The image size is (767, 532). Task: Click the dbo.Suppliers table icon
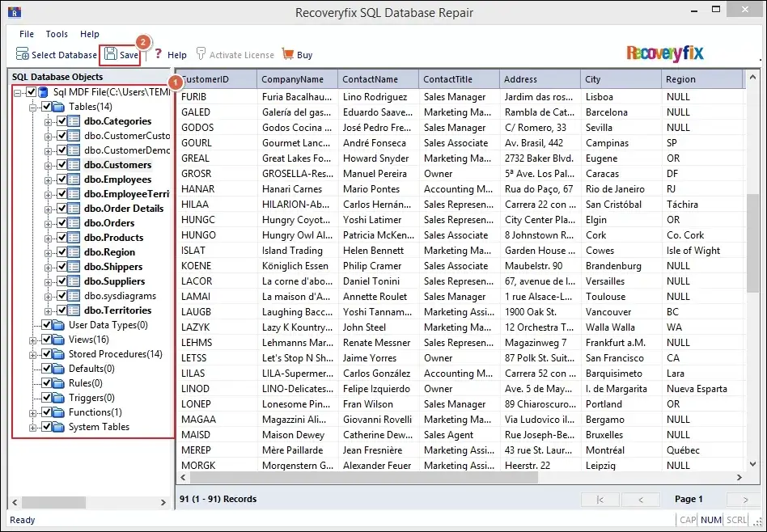[x=74, y=281]
